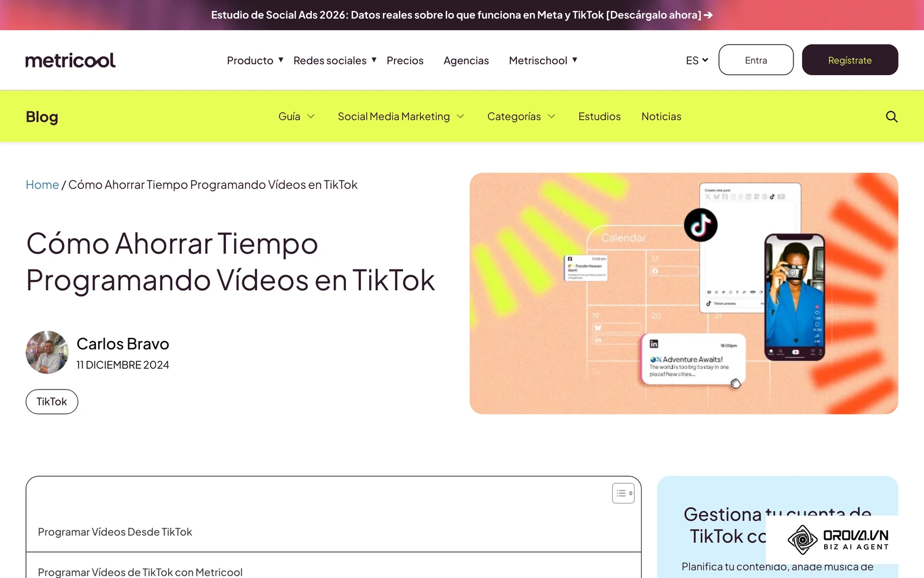
Task: Go to the Agencias page
Action: (x=466, y=60)
